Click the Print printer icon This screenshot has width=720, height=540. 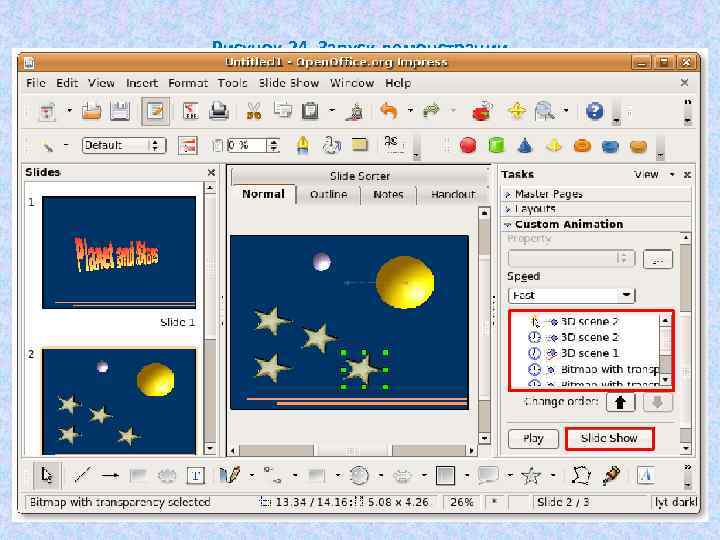[x=219, y=111]
